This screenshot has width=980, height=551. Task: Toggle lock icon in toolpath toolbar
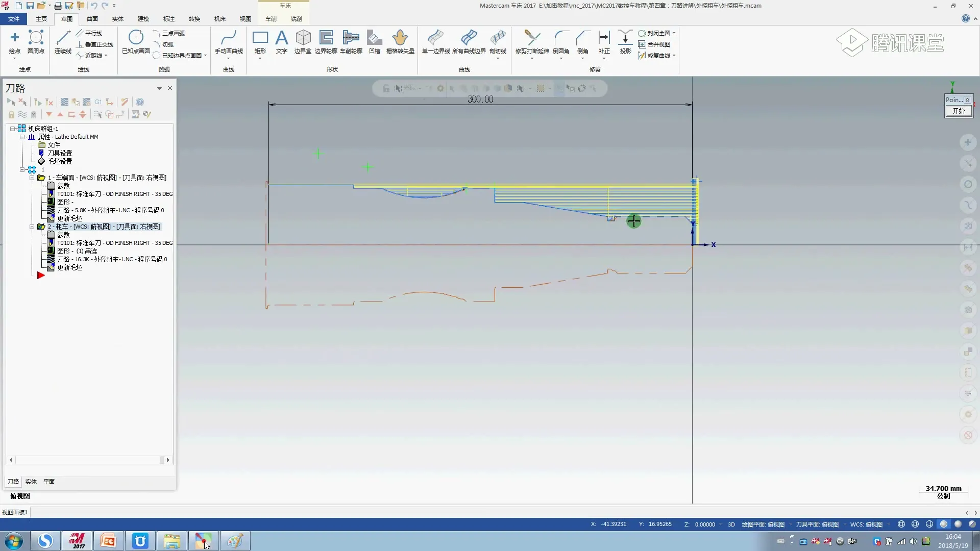(11, 115)
